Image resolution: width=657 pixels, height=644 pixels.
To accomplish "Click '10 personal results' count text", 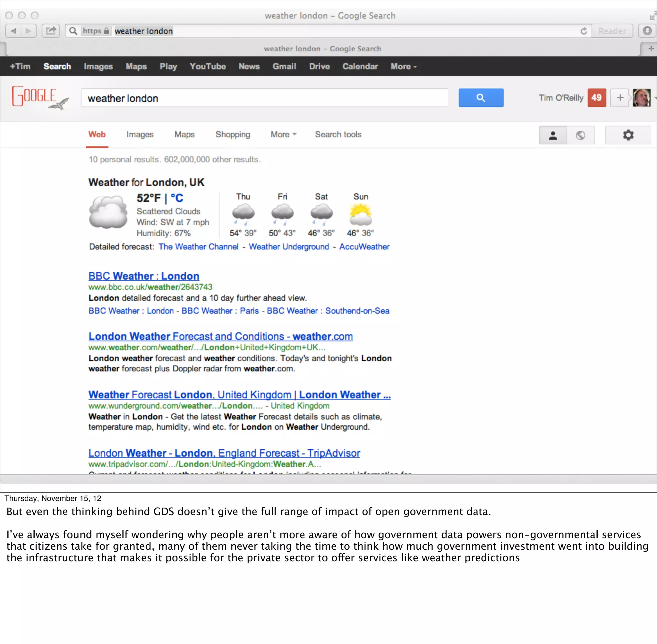I will pos(125,159).
